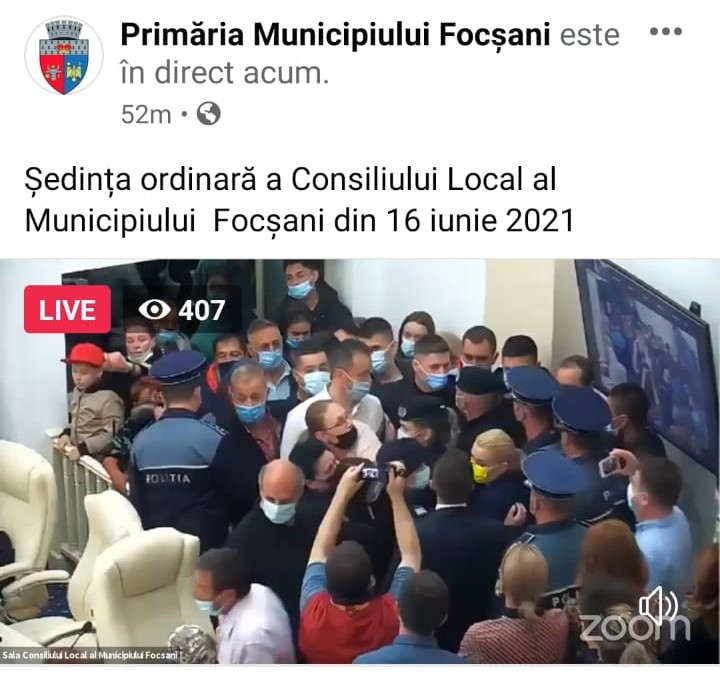Open the three-dot post options menu

coord(666,32)
